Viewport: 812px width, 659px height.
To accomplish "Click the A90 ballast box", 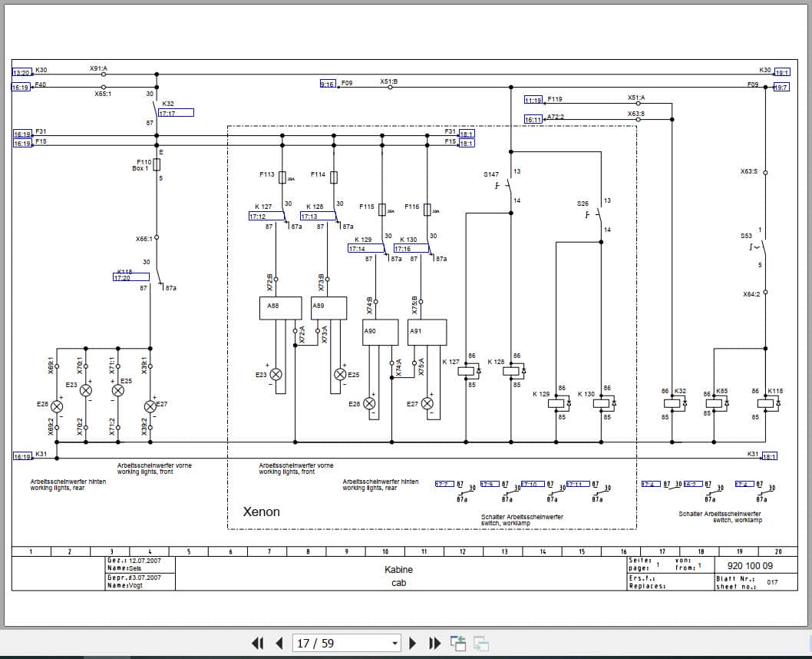I will coord(380,333).
